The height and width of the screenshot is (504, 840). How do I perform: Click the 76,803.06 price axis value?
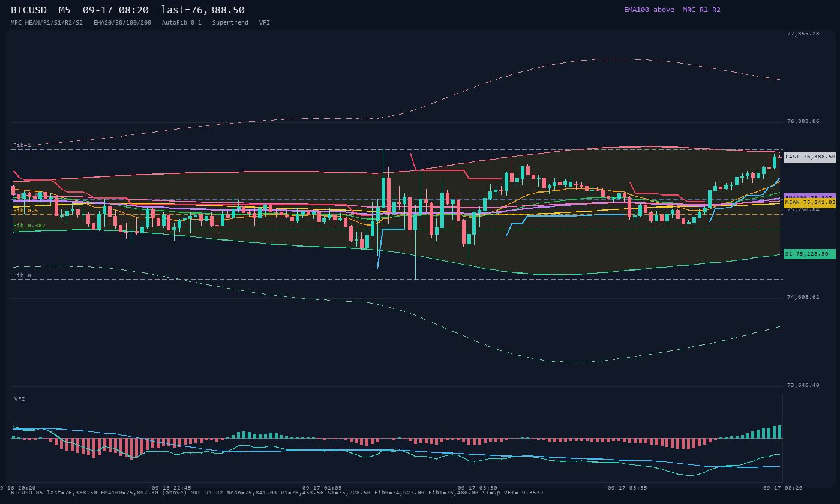(803, 121)
